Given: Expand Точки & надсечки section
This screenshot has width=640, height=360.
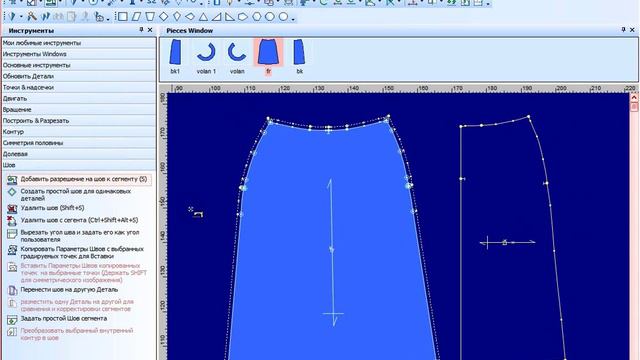Looking at the screenshot, I should tap(79, 87).
